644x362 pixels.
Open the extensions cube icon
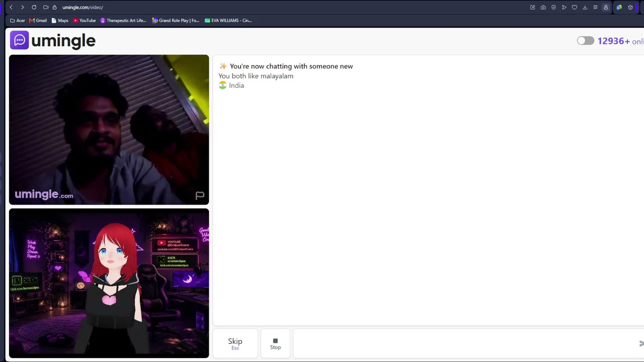pyautogui.click(x=630, y=7)
